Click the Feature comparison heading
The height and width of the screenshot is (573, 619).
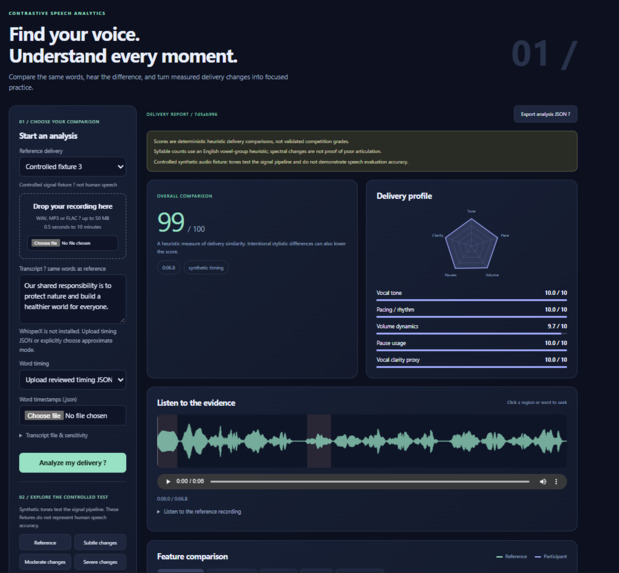click(x=192, y=556)
